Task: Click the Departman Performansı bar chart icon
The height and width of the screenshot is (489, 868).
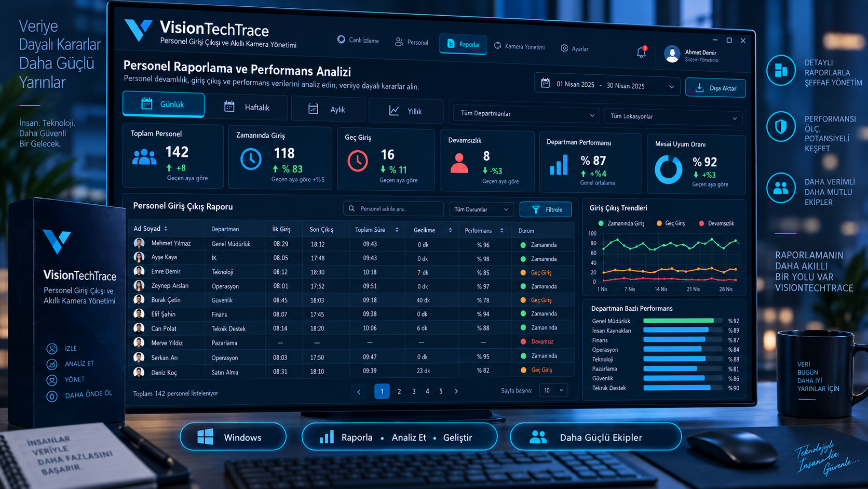Action: [x=559, y=165]
